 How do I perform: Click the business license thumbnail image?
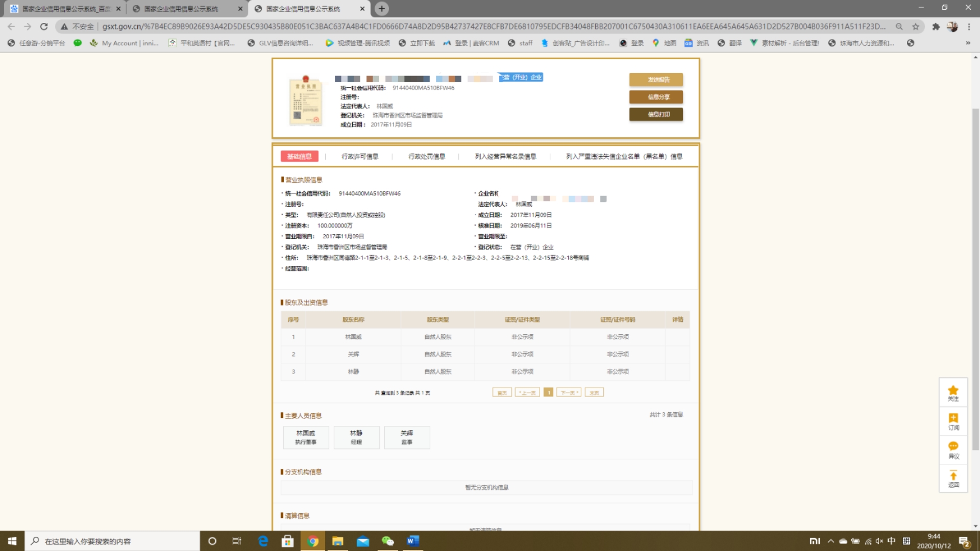(306, 101)
